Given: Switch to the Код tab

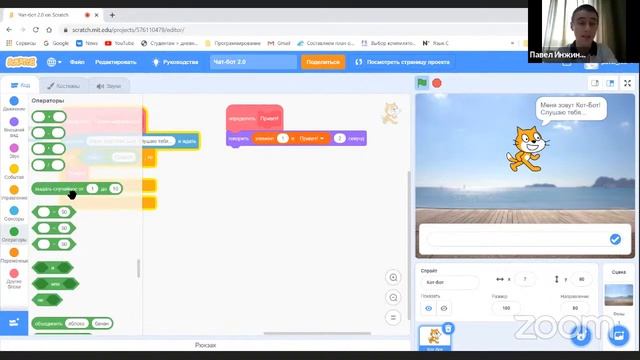Looking at the screenshot, I should [x=20, y=85].
